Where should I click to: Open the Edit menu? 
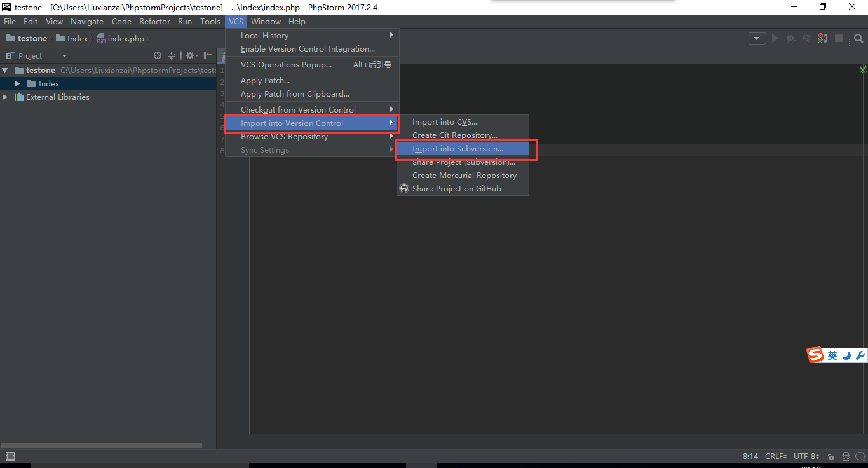point(31,22)
